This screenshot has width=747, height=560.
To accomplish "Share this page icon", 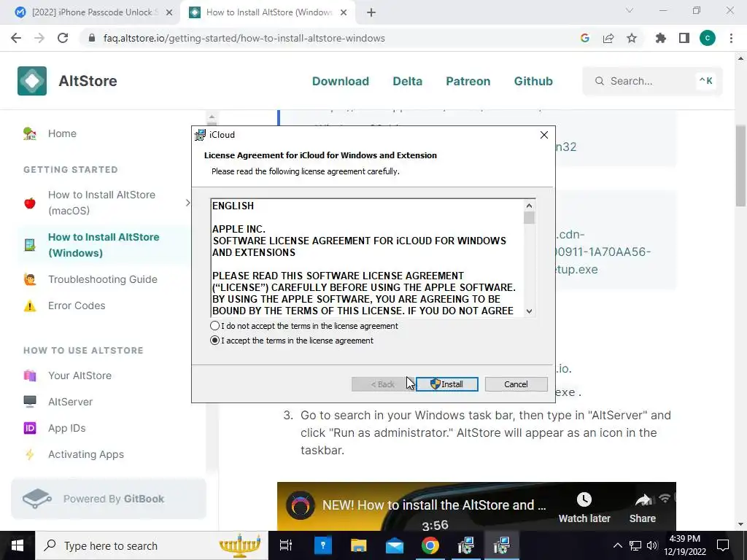I will pyautogui.click(x=608, y=38).
